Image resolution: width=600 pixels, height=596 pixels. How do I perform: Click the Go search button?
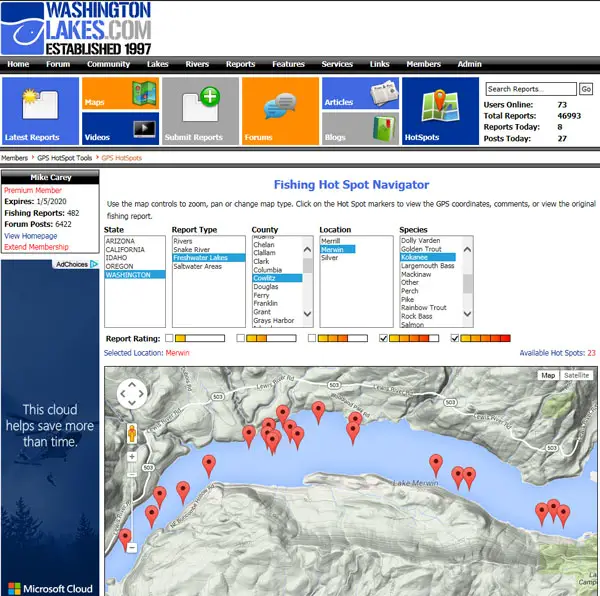[x=586, y=89]
